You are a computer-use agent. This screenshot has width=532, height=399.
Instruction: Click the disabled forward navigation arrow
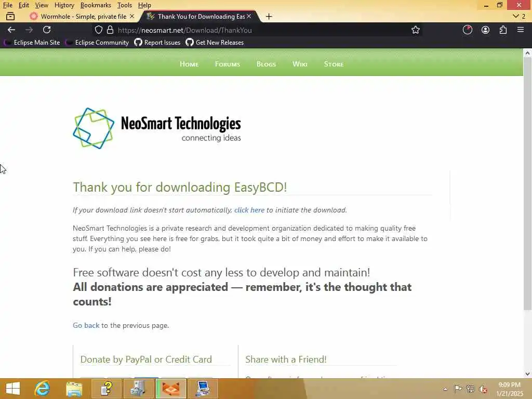pos(29,30)
